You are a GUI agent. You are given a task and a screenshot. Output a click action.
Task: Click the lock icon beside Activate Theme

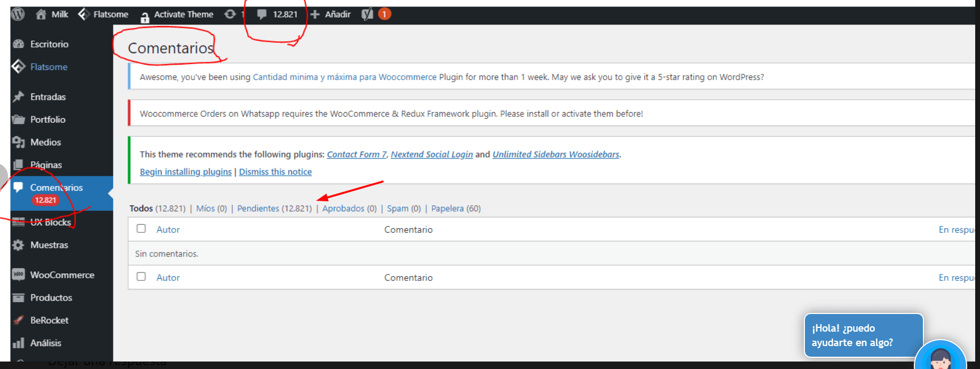(x=145, y=17)
